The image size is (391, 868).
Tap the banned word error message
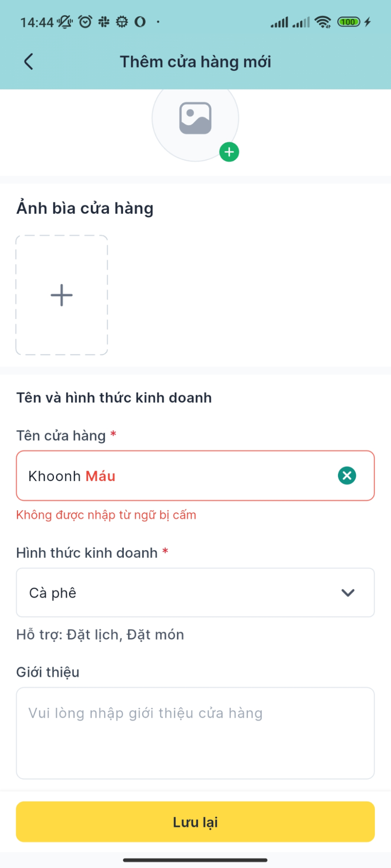tap(106, 515)
